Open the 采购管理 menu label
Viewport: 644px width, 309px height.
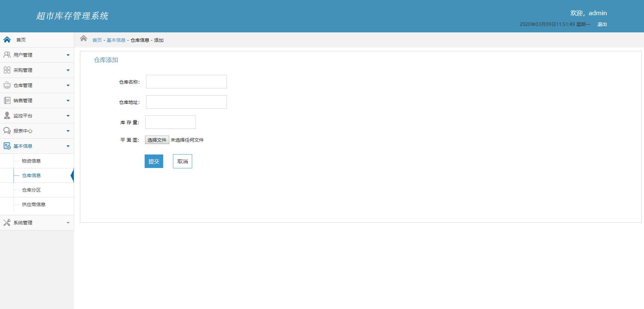coord(23,70)
